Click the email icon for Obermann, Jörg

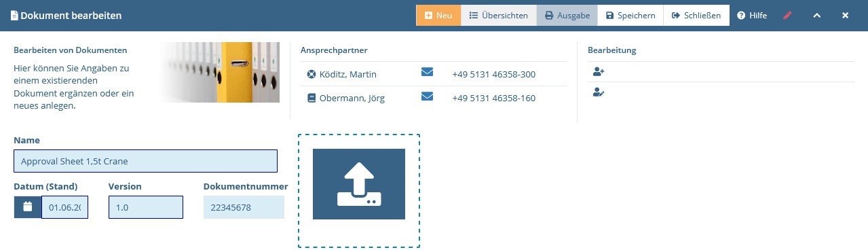[427, 96]
